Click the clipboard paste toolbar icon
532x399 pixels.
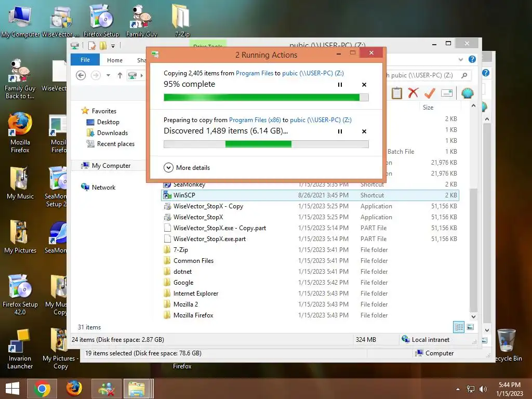tap(396, 93)
